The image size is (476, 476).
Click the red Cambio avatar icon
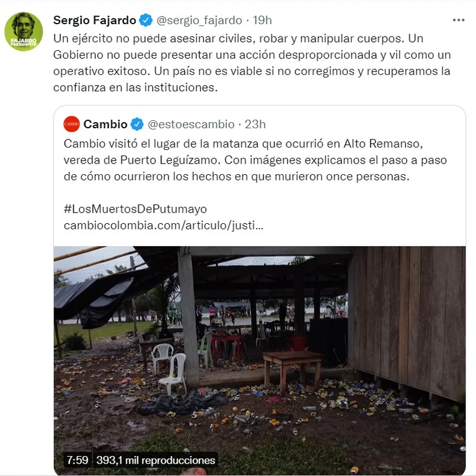pyautogui.click(x=72, y=124)
